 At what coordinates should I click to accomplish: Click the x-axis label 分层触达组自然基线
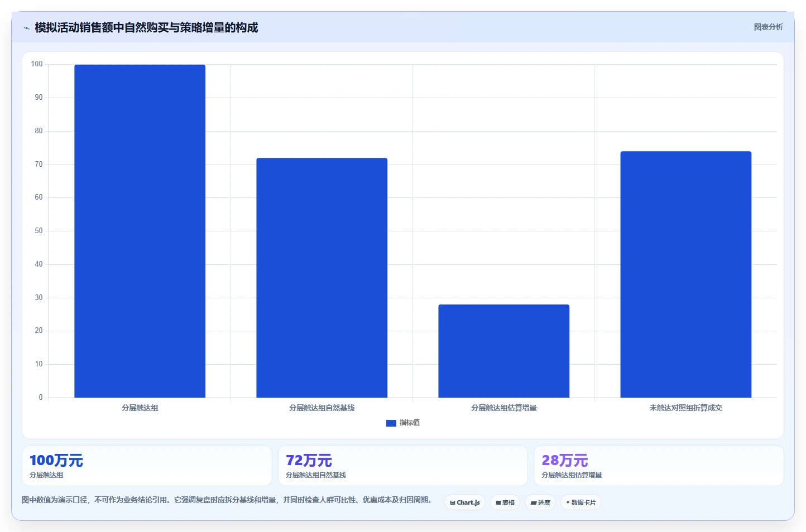point(322,408)
